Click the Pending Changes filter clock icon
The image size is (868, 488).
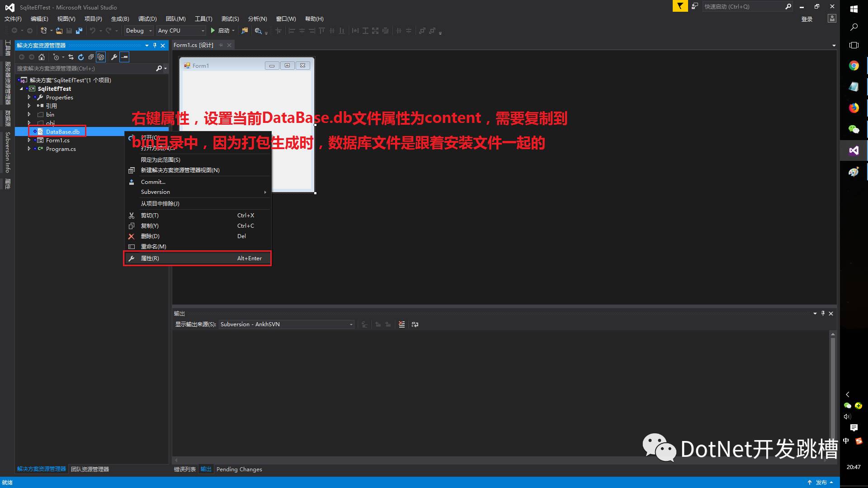click(56, 57)
